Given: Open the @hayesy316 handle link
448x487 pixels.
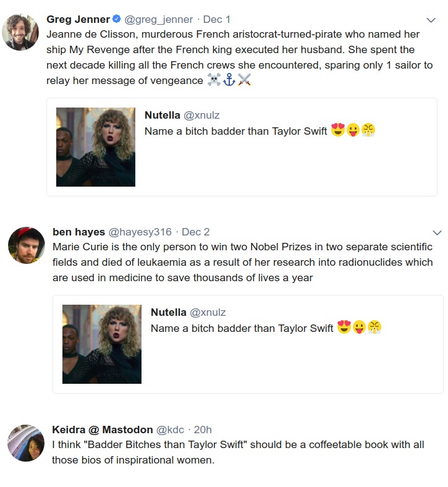Looking at the screenshot, I should pos(140,232).
